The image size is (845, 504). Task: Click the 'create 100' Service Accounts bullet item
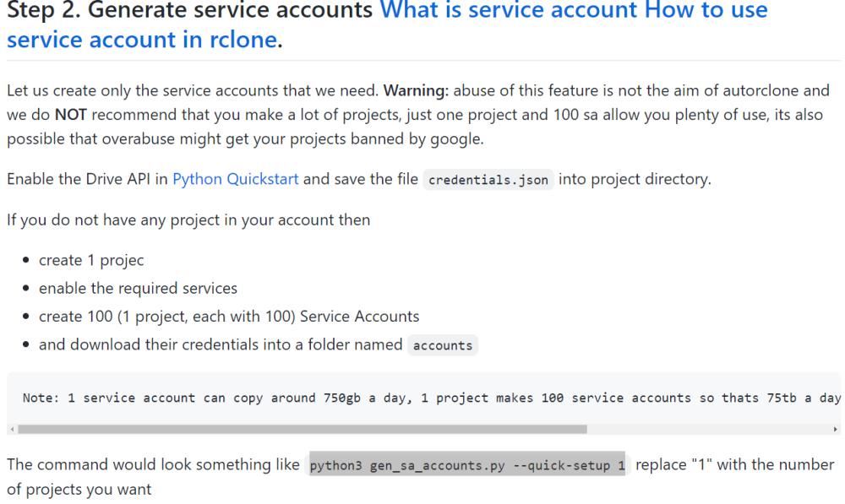pyautogui.click(x=229, y=317)
